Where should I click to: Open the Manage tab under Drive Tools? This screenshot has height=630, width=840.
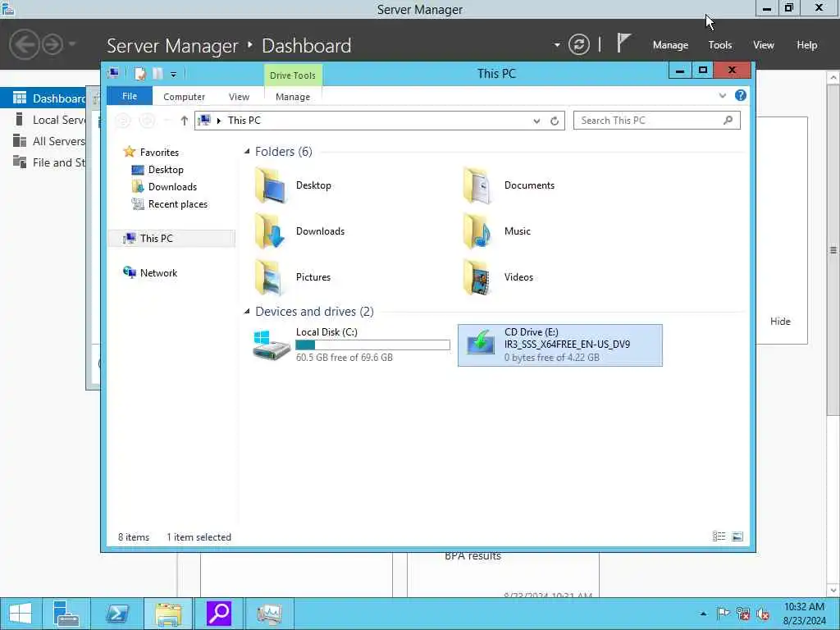pos(293,97)
